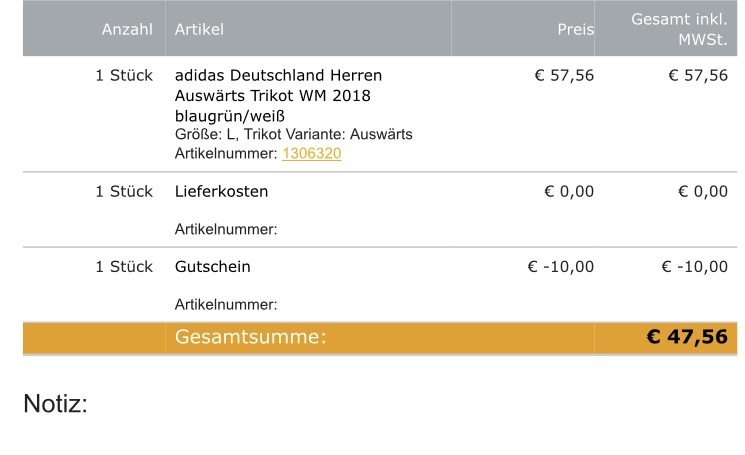Viewport: 745px width, 455px height.
Task: Click the Artikelnummer label under Lieferkosten
Action: pos(226,230)
